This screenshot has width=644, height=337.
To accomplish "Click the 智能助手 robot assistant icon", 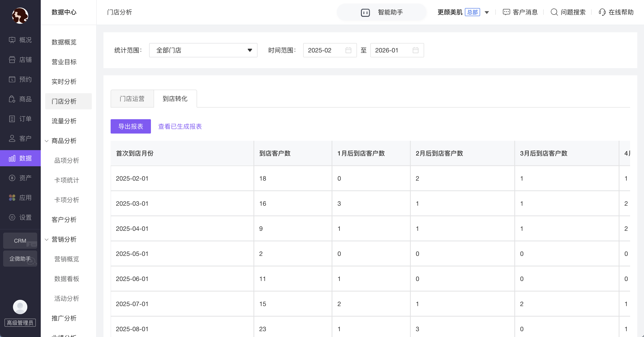I will coord(365,12).
